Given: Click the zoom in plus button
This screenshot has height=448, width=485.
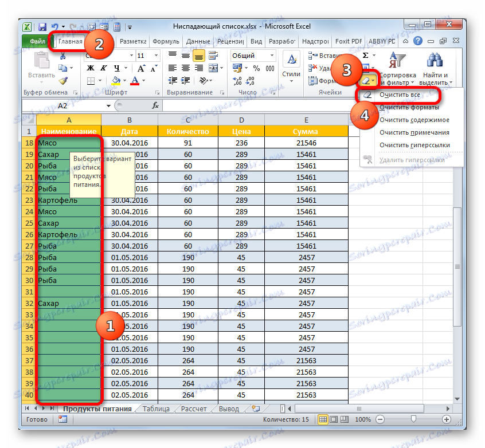Looking at the screenshot, I should 447,419.
